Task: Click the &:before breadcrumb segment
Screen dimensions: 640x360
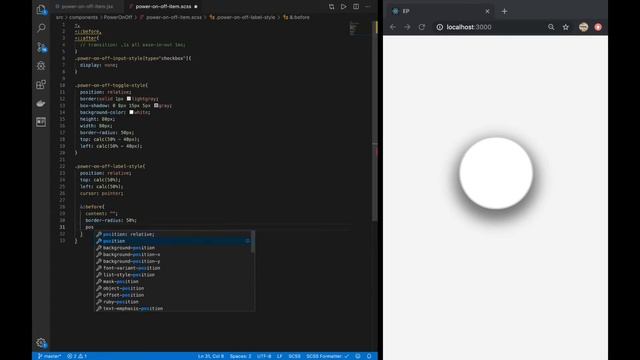Action: coord(299,18)
